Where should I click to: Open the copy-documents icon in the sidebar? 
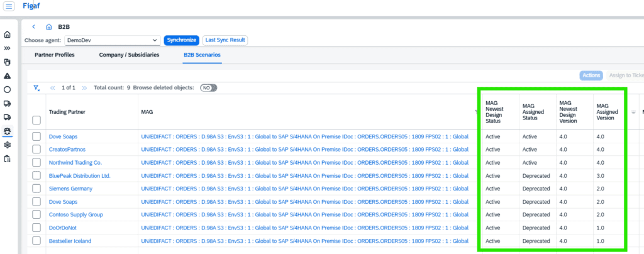(x=7, y=62)
